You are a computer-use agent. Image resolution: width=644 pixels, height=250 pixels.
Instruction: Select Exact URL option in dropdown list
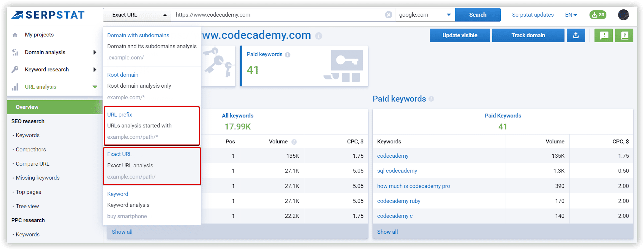tap(152, 166)
